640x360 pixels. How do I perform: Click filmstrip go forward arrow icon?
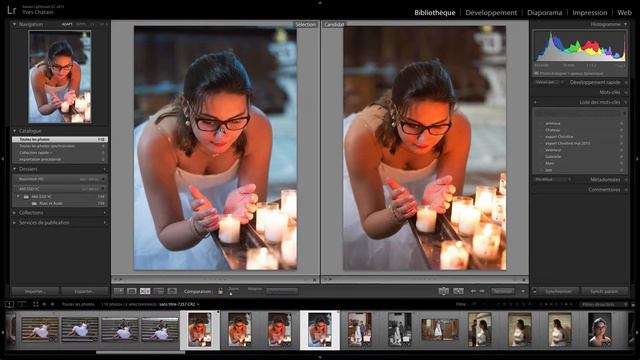[52, 304]
